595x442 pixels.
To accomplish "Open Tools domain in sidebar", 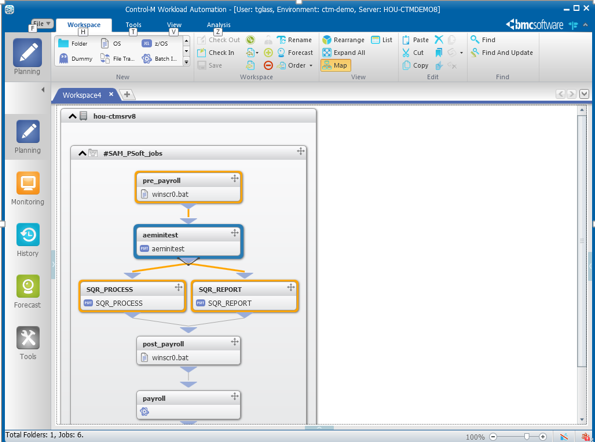I will coord(28,343).
